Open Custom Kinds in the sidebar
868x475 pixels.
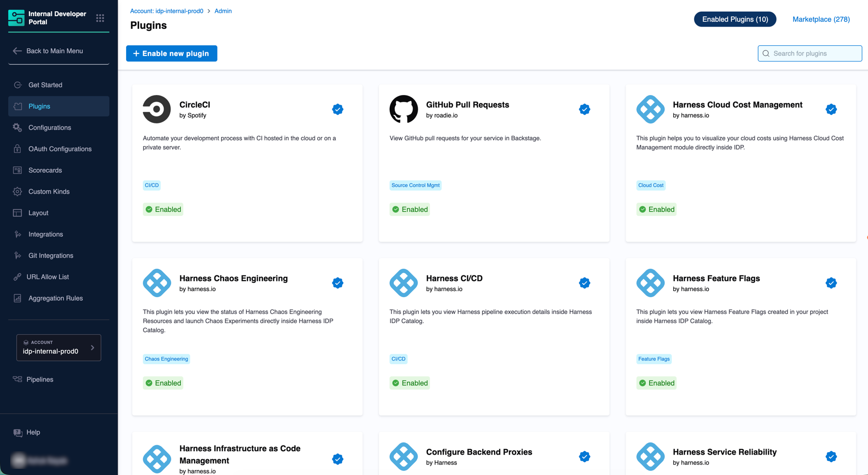58,192
